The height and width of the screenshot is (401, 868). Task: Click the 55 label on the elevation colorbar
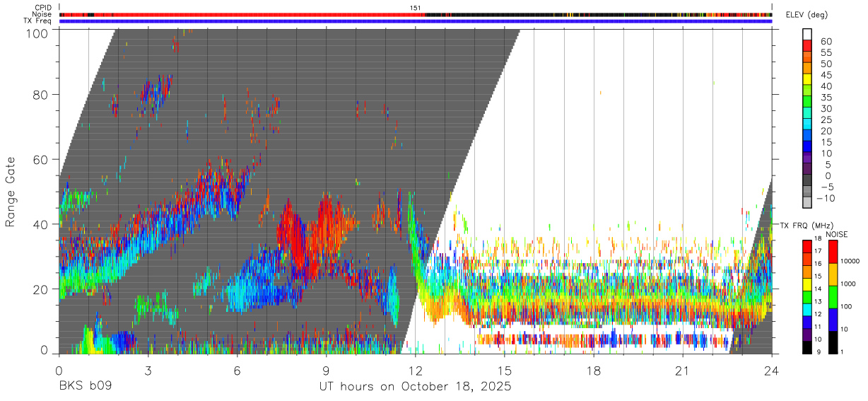point(825,52)
